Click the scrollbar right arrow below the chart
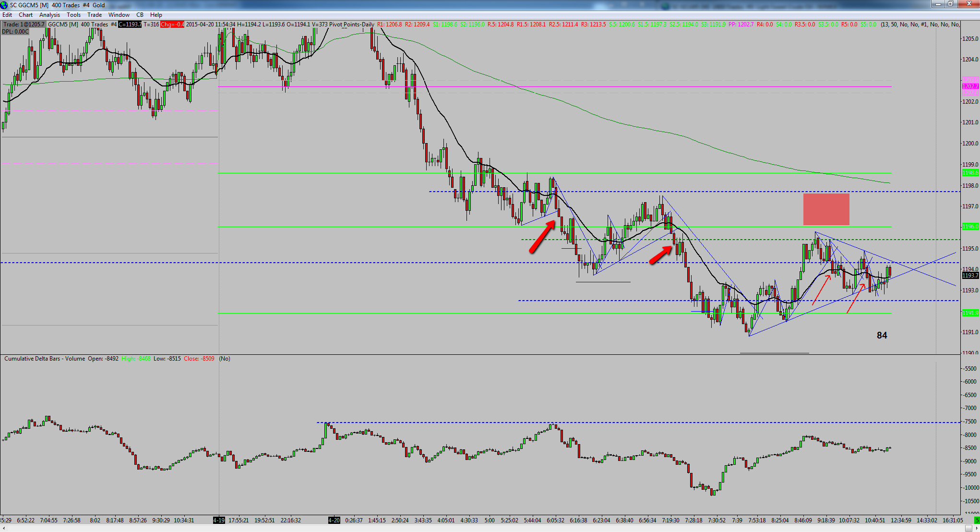 pos(976,529)
